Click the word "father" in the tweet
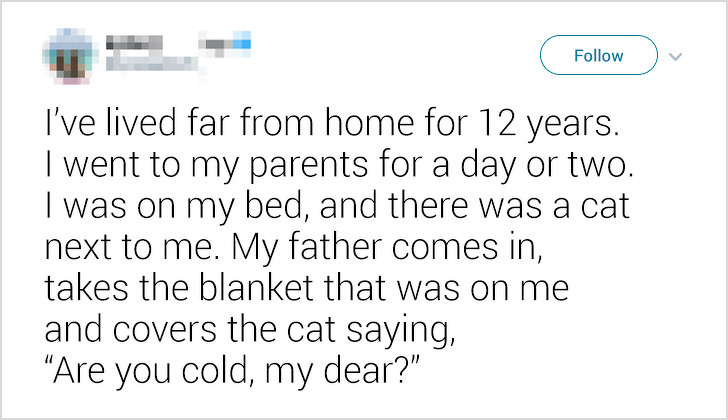The image size is (728, 420). [x=335, y=246]
